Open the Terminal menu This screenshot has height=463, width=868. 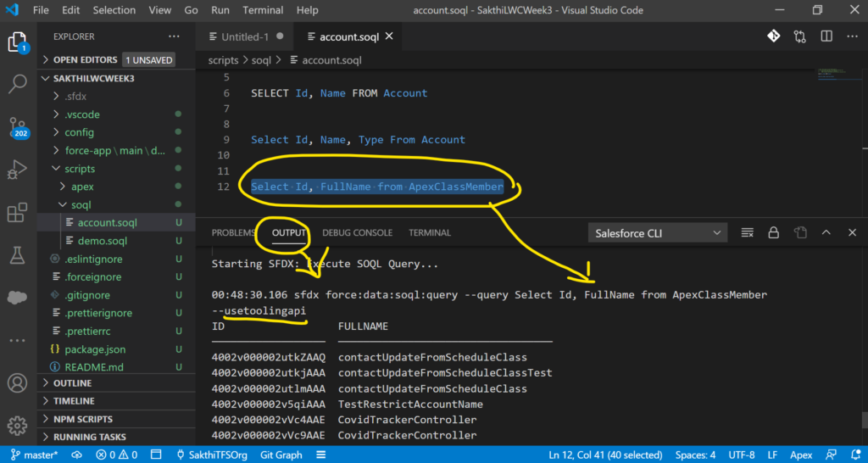pos(263,10)
